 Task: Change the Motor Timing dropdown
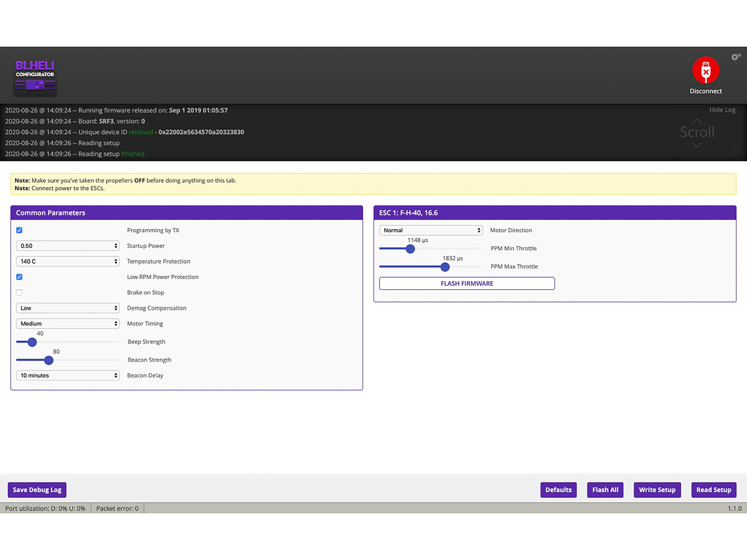point(67,323)
